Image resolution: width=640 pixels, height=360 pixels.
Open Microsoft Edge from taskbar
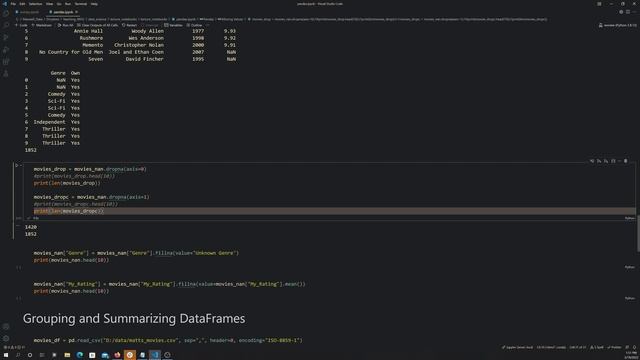pos(80,355)
